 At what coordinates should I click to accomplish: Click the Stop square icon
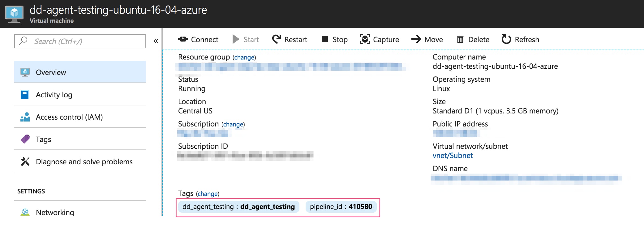tap(324, 39)
